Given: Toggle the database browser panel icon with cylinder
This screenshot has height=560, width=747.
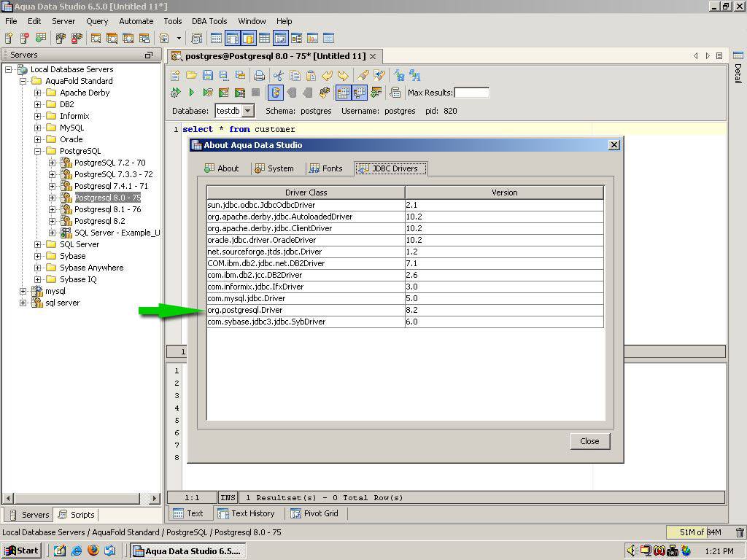Looking at the screenshot, I should click(x=248, y=38).
